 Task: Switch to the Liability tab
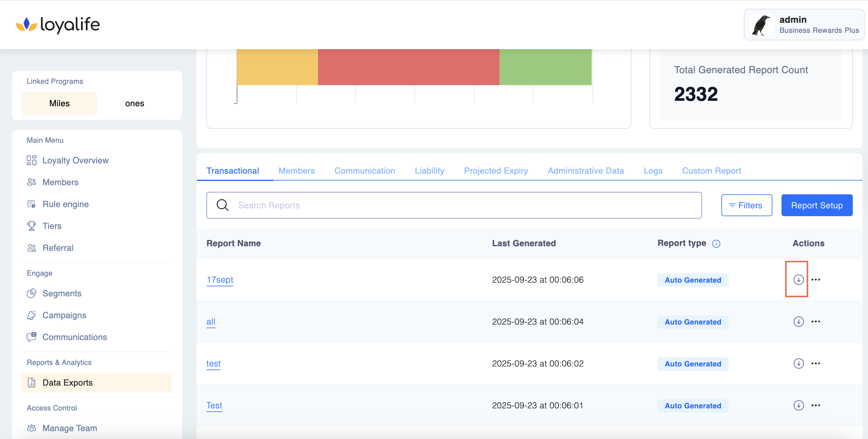pos(429,171)
